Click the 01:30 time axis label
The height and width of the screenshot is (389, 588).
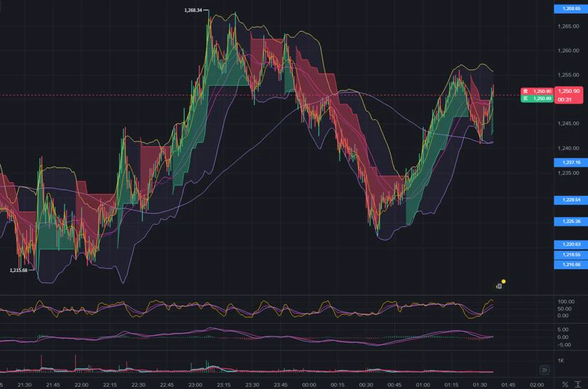pos(480,385)
